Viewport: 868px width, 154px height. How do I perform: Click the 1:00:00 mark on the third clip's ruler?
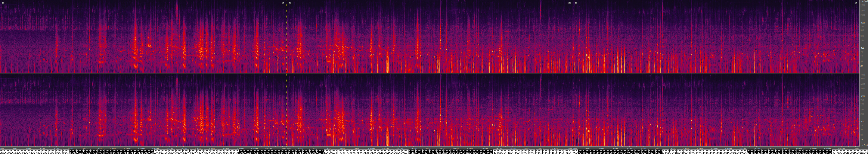[658, 148]
